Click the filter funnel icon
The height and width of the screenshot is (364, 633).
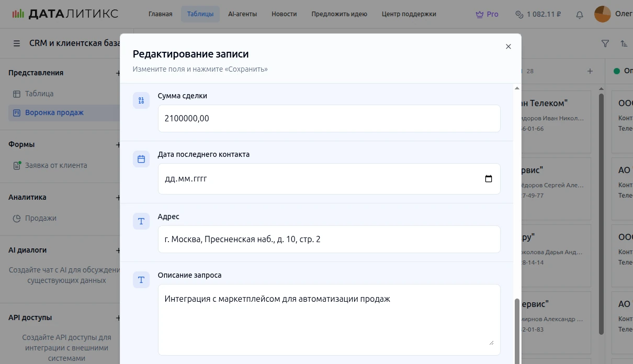coord(605,44)
